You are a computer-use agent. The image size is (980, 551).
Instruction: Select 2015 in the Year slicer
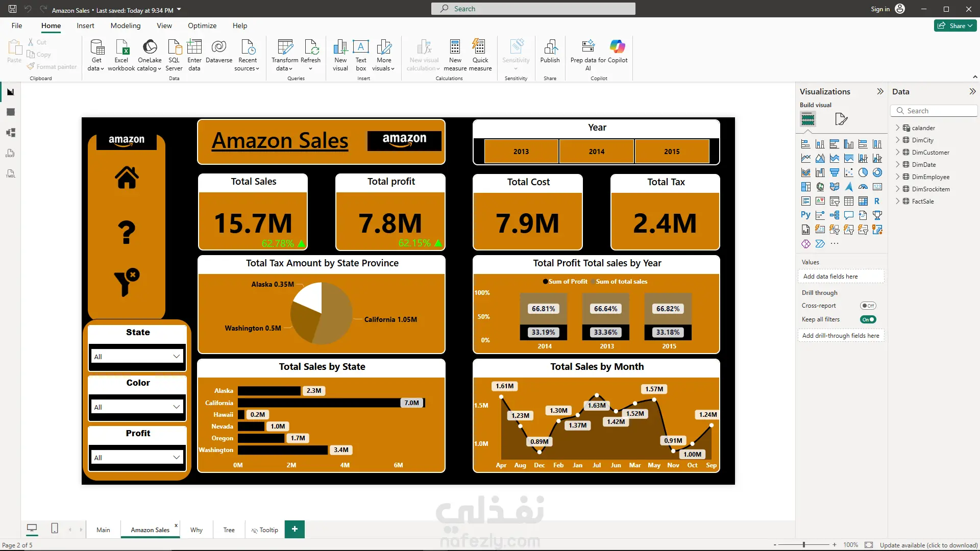click(x=672, y=152)
